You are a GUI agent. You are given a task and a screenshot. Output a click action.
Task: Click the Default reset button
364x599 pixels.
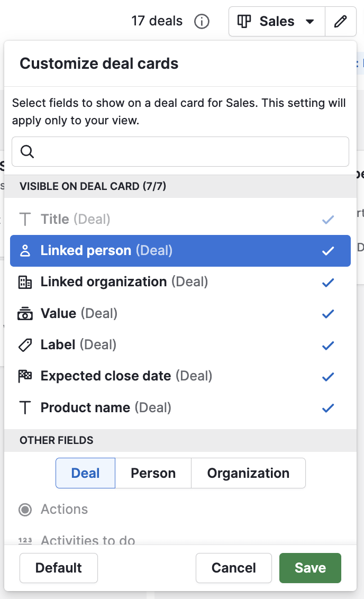pyautogui.click(x=59, y=568)
